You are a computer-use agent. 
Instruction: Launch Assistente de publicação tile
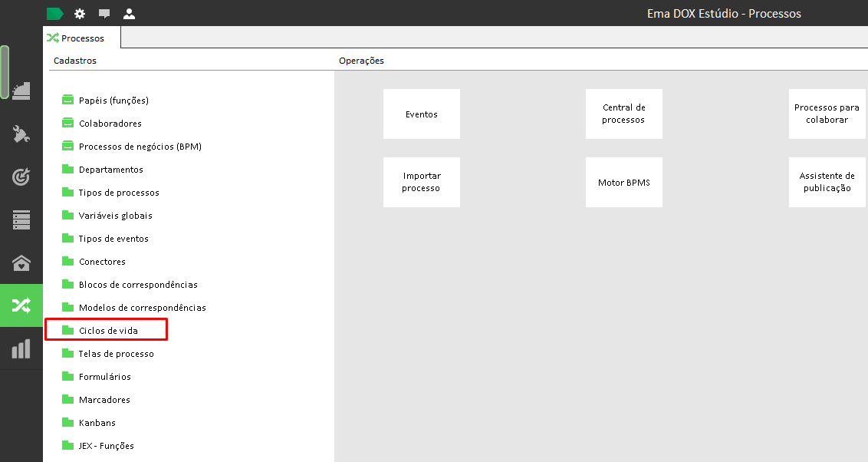827,182
